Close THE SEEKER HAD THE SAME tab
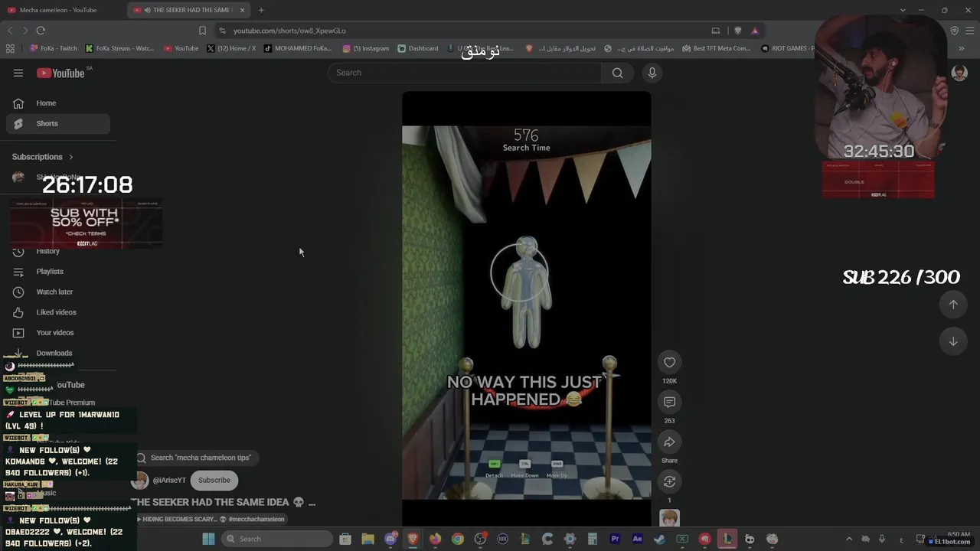The width and height of the screenshot is (980, 551). coord(243,10)
